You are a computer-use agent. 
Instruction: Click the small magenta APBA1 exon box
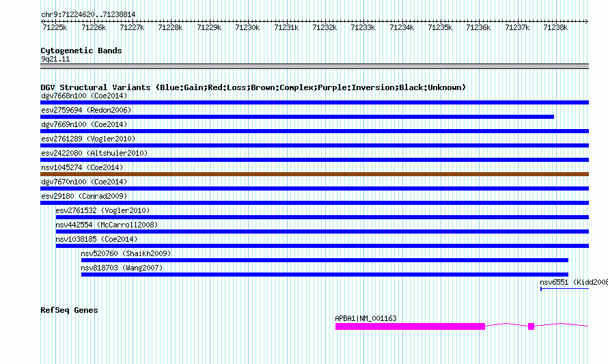(531, 326)
